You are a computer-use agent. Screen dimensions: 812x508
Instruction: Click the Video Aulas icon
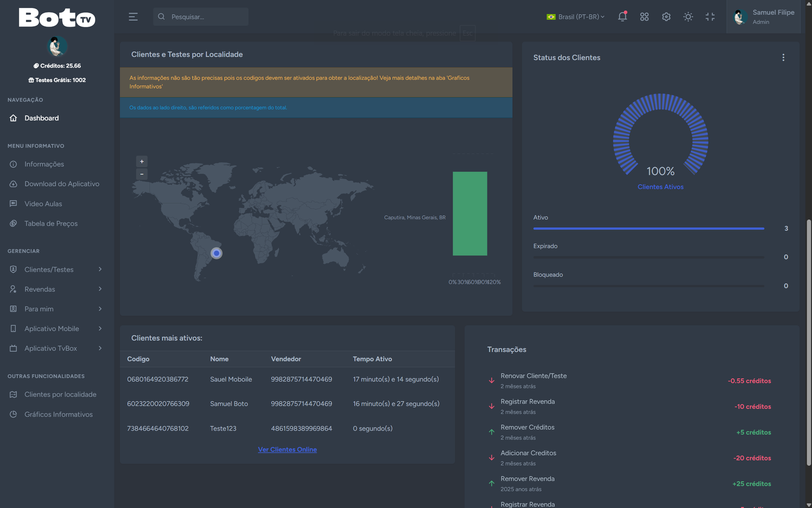(14, 204)
